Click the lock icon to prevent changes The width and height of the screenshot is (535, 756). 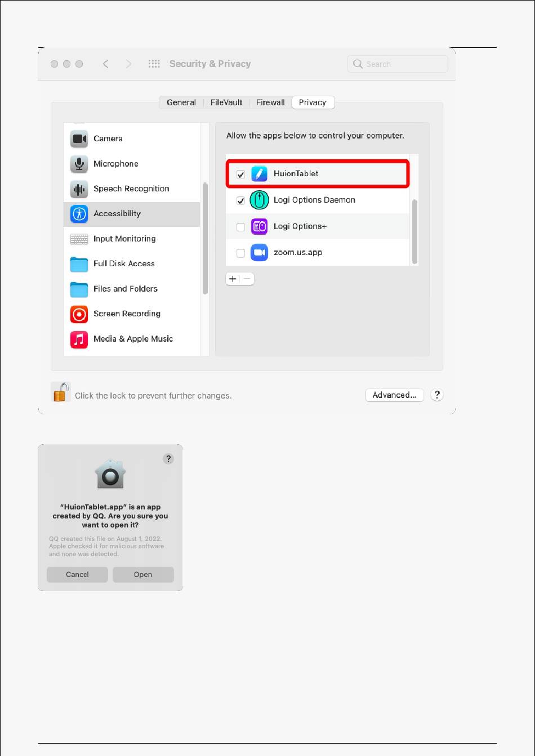60,392
